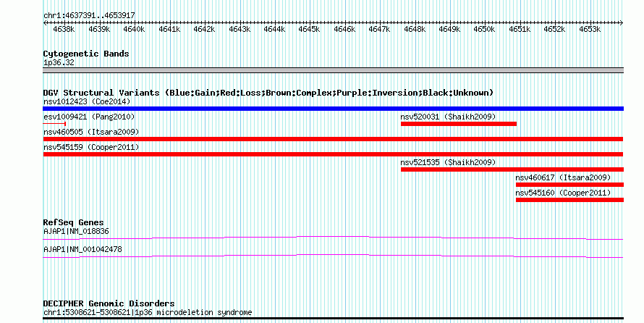The height and width of the screenshot is (323, 644).
Task: Click the 4646k ruler tick label
Action: (x=344, y=30)
